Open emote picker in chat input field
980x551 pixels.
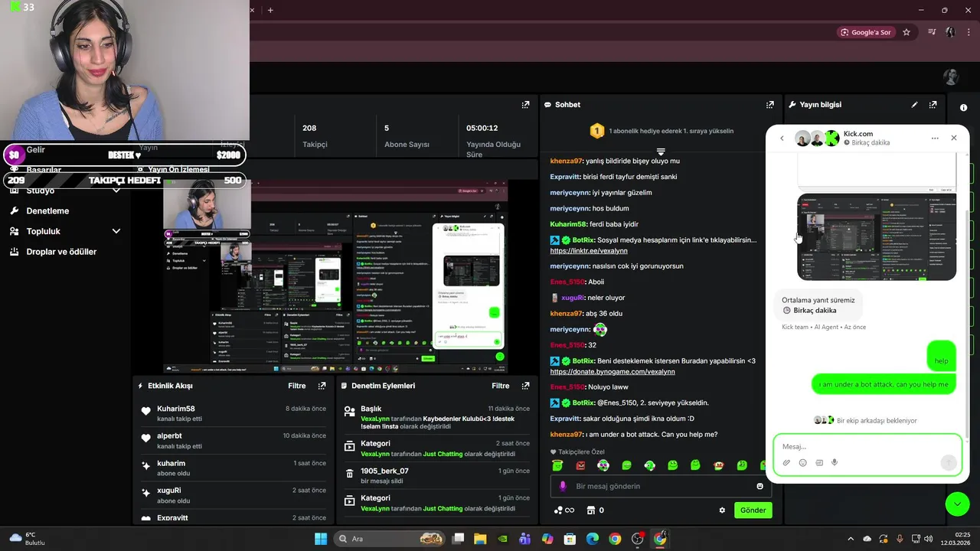[759, 486]
